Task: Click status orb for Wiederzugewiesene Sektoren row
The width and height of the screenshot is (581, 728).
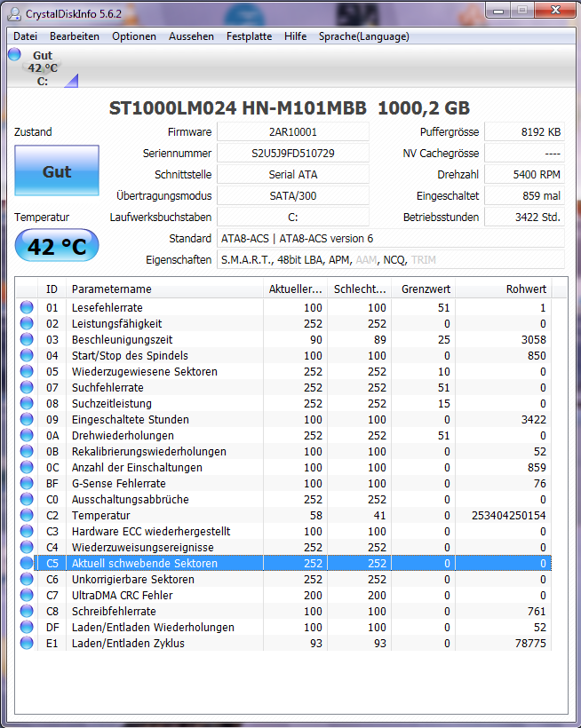Action: coord(27,371)
